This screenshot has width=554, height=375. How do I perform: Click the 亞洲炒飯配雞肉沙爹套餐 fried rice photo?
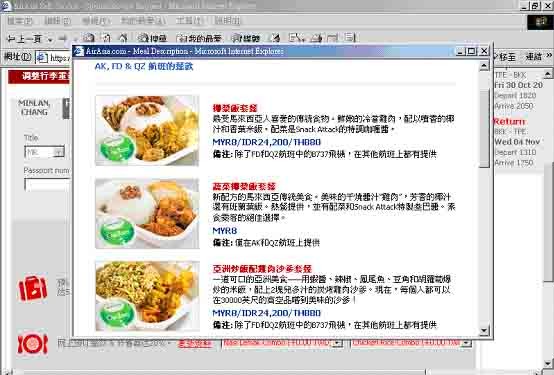click(147, 296)
